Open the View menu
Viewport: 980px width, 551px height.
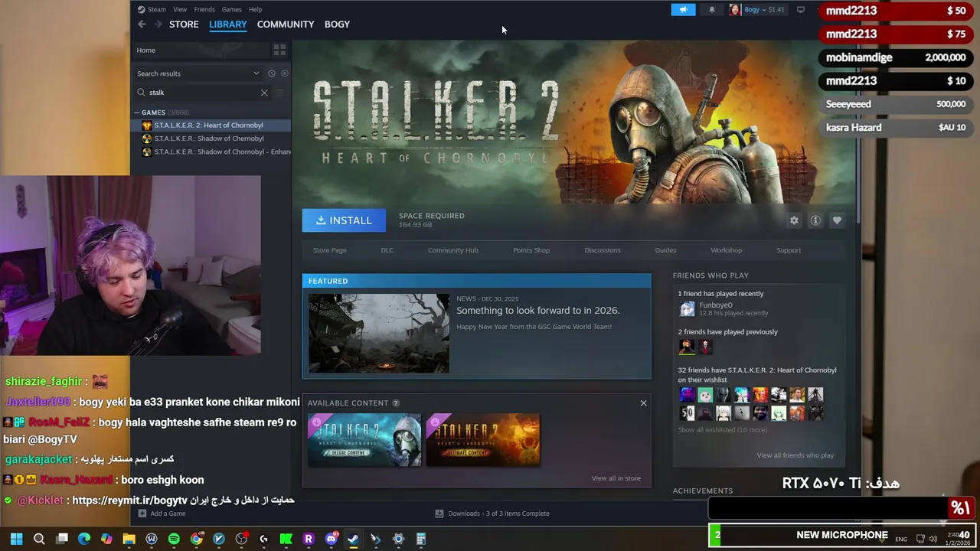(x=180, y=10)
